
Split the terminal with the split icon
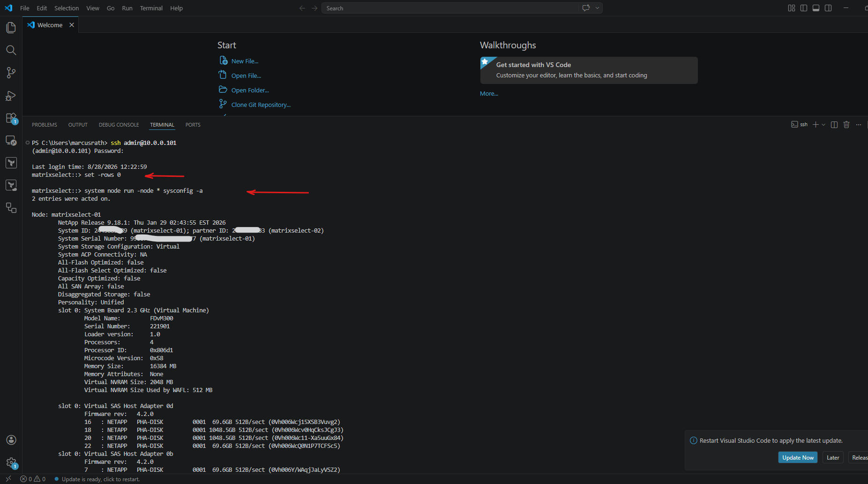(834, 124)
